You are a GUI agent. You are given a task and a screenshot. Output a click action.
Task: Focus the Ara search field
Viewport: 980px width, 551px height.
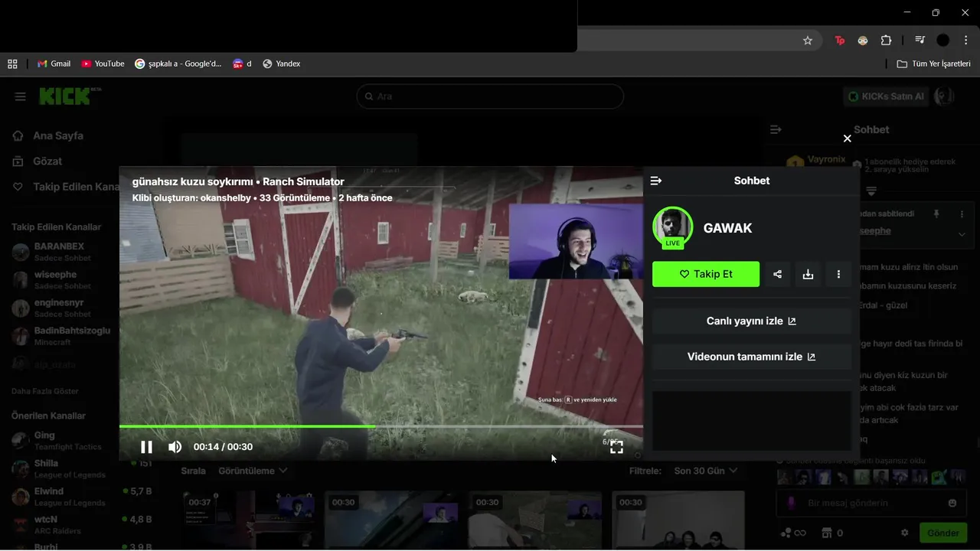490,96
